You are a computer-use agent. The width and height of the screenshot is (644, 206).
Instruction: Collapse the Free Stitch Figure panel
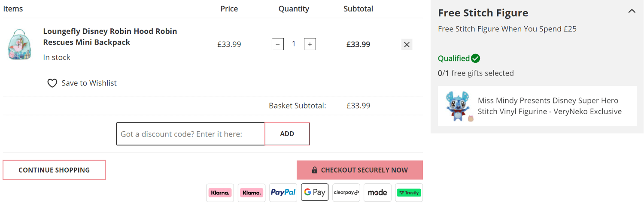[632, 11]
